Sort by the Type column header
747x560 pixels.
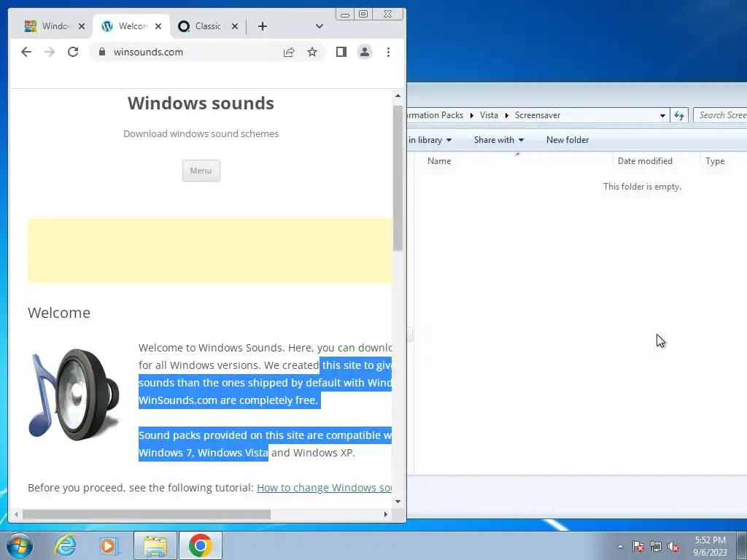click(x=724, y=161)
